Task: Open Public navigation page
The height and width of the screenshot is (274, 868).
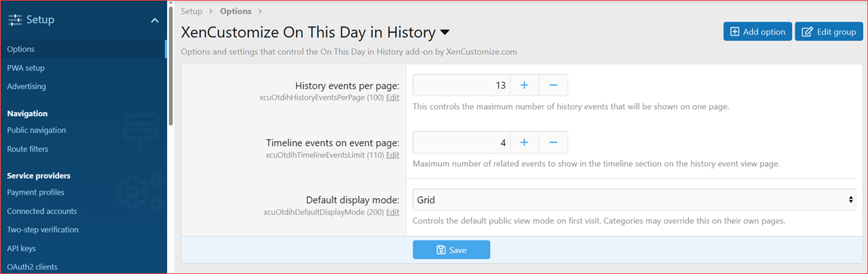Action: point(37,130)
